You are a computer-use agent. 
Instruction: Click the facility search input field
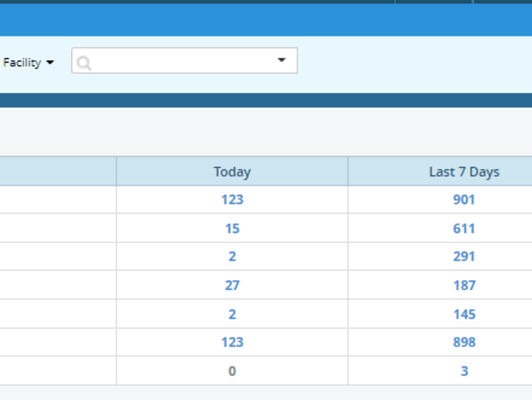click(184, 60)
